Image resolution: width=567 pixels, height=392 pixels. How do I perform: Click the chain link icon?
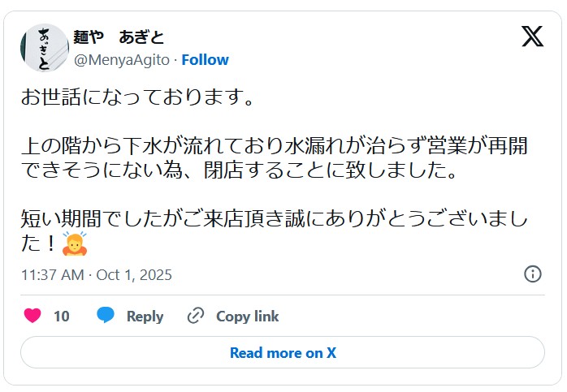point(196,316)
